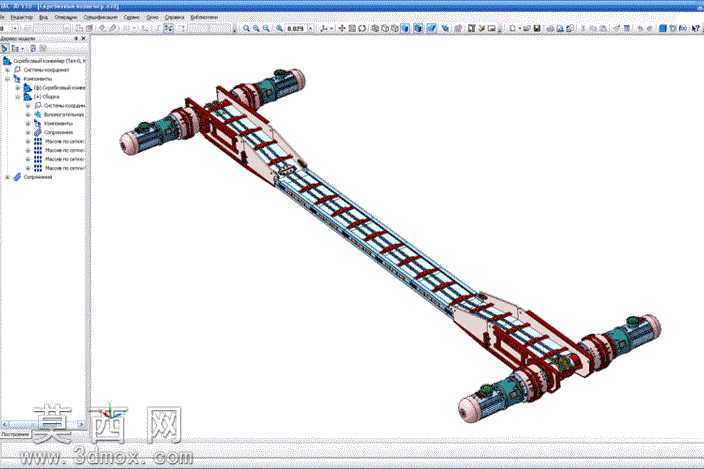704x469 pixels.
Task: Toggle shaded display mode
Action: [x=405, y=28]
